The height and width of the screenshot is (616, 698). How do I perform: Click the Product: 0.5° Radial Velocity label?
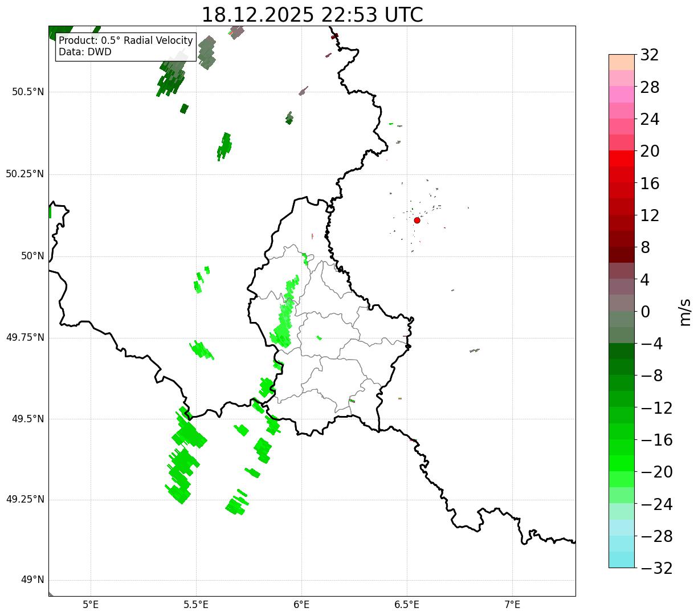(126, 41)
